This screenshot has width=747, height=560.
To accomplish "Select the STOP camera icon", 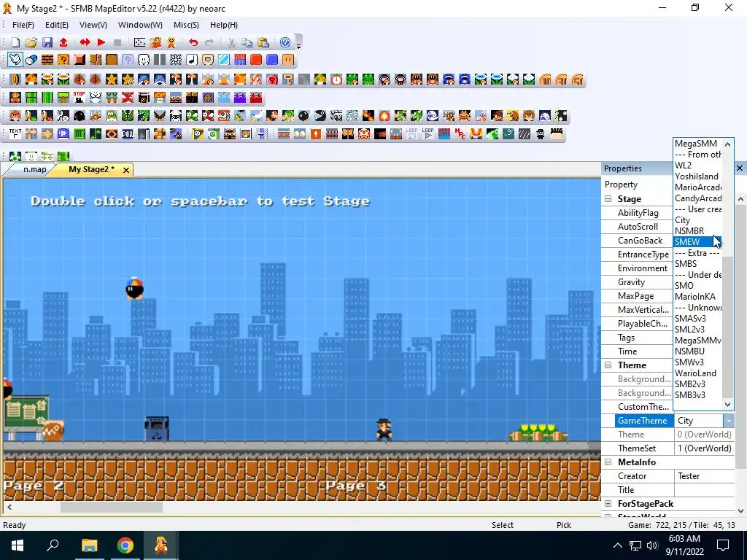I will pyautogui.click(x=79, y=98).
